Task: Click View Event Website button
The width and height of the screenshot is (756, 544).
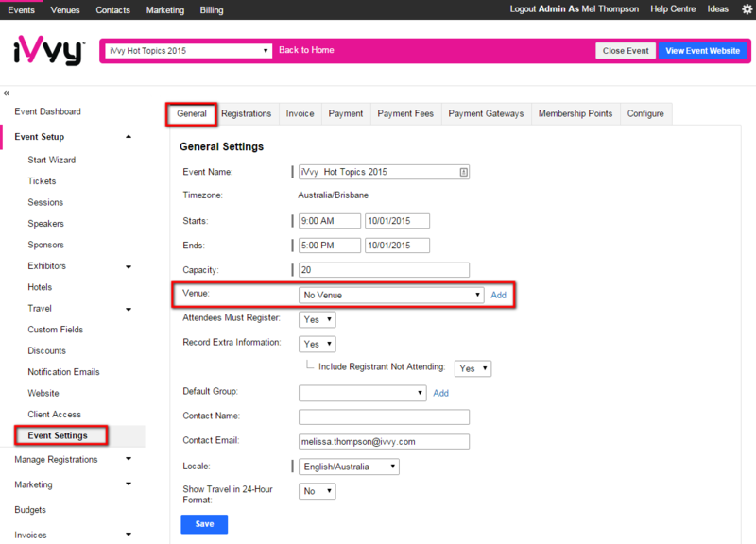Action: [702, 51]
